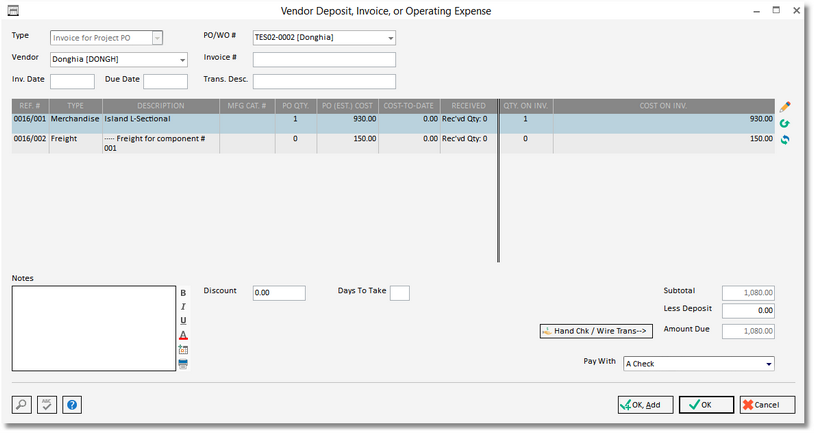Toggle italic formatting for Notes
The height and width of the screenshot is (433, 814).
tap(183, 307)
